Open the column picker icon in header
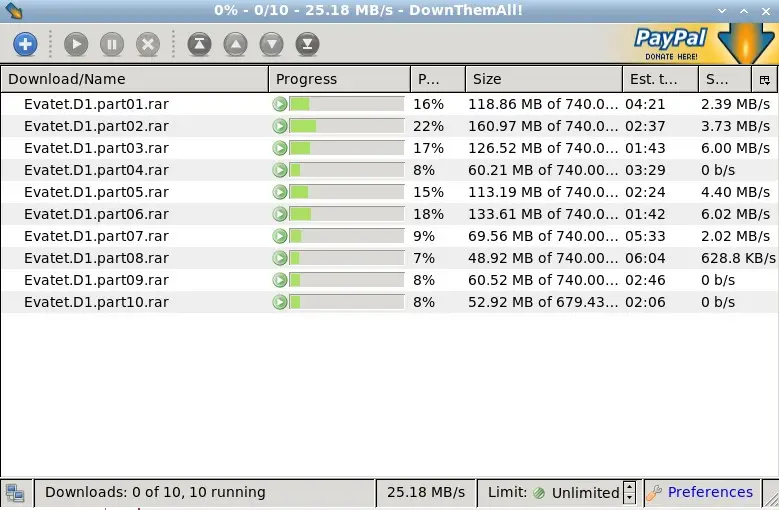779x510 pixels. click(765, 79)
